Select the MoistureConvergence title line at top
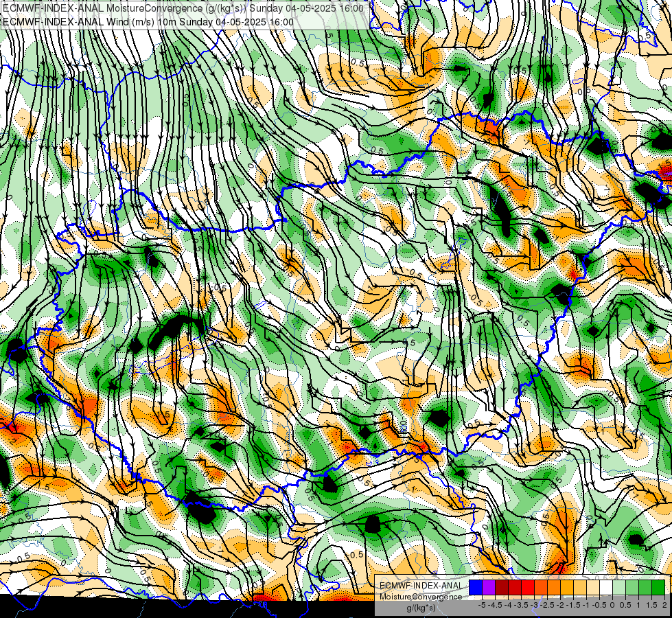 coord(183,8)
